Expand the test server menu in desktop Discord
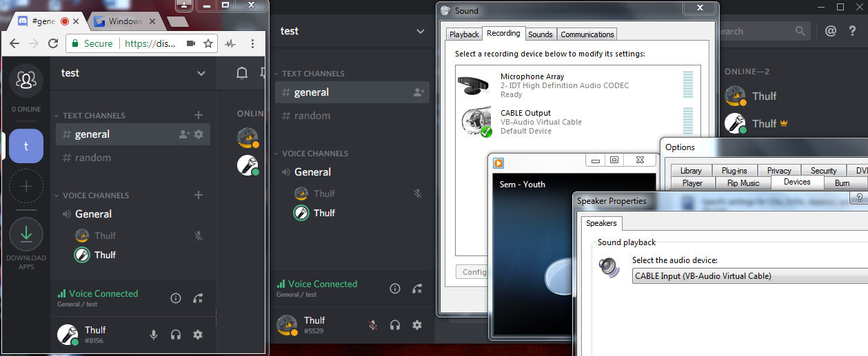868x356 pixels. [x=421, y=31]
